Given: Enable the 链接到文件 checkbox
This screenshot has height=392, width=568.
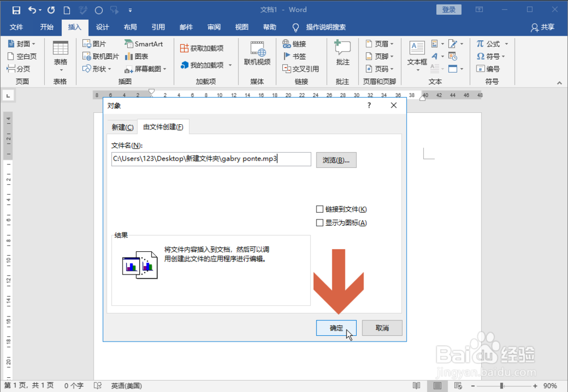Looking at the screenshot, I should [319, 209].
